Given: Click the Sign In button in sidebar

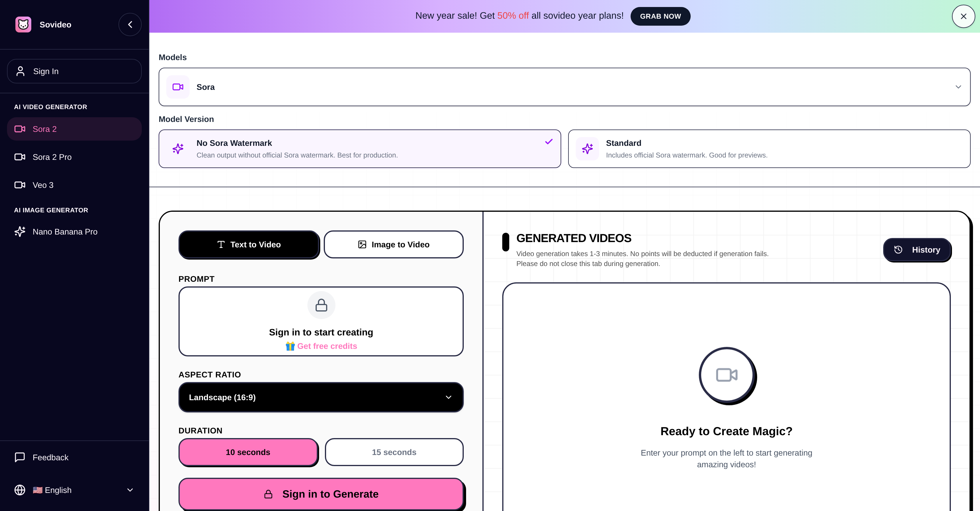Looking at the screenshot, I should [74, 71].
